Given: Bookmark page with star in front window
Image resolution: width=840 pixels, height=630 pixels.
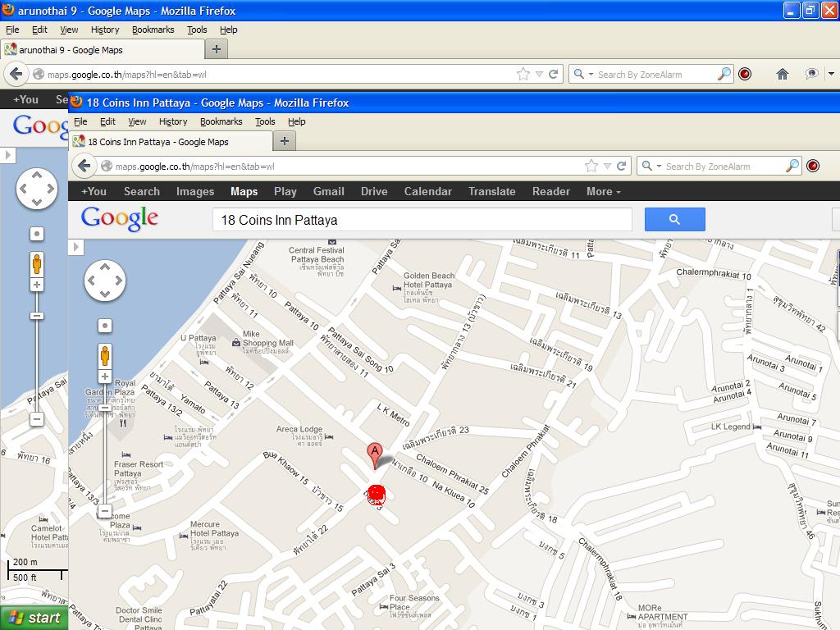Looking at the screenshot, I should tap(591, 166).
